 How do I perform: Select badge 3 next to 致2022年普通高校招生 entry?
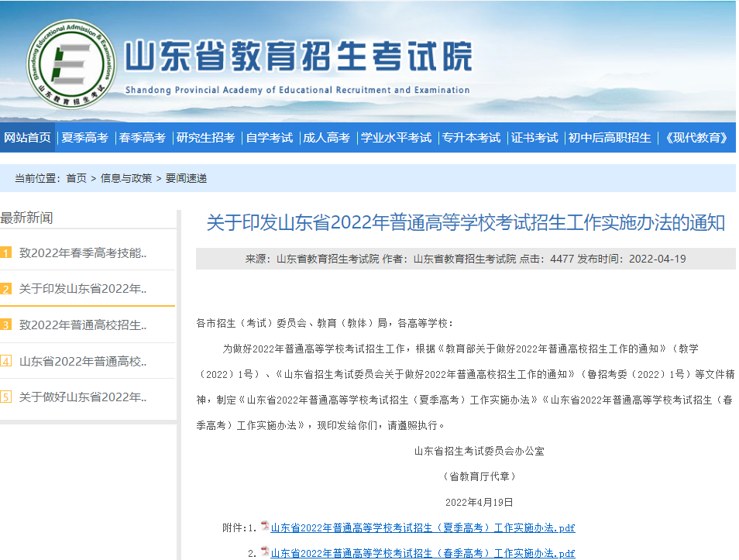point(8,325)
